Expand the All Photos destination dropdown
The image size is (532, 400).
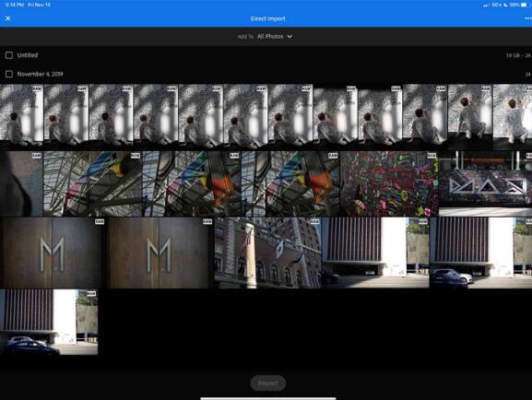[275, 36]
